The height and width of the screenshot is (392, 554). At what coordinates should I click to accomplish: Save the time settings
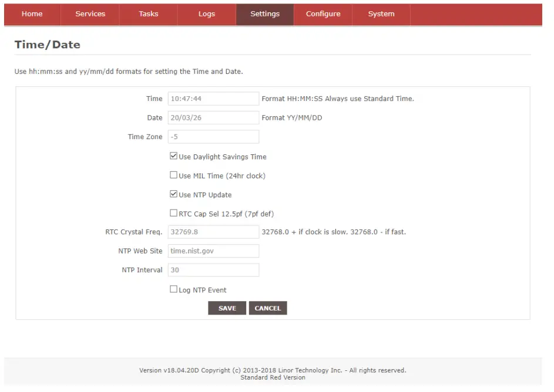point(227,309)
